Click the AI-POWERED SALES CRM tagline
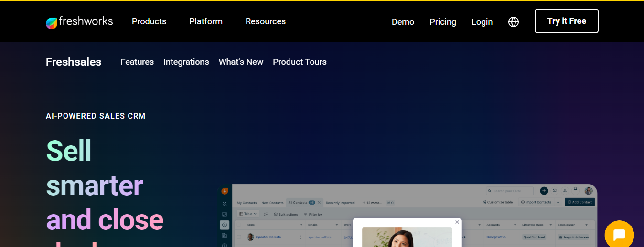644x247 pixels. [96, 116]
